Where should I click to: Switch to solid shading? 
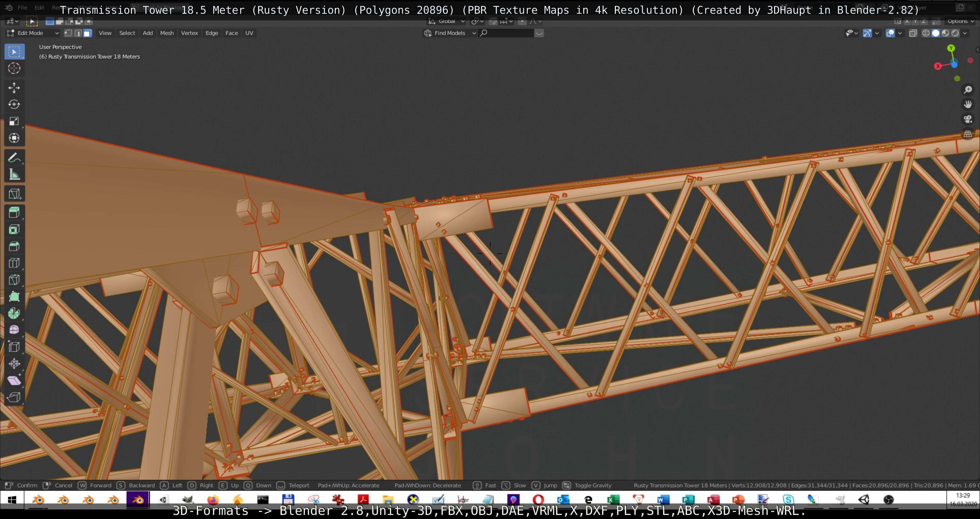coord(935,33)
